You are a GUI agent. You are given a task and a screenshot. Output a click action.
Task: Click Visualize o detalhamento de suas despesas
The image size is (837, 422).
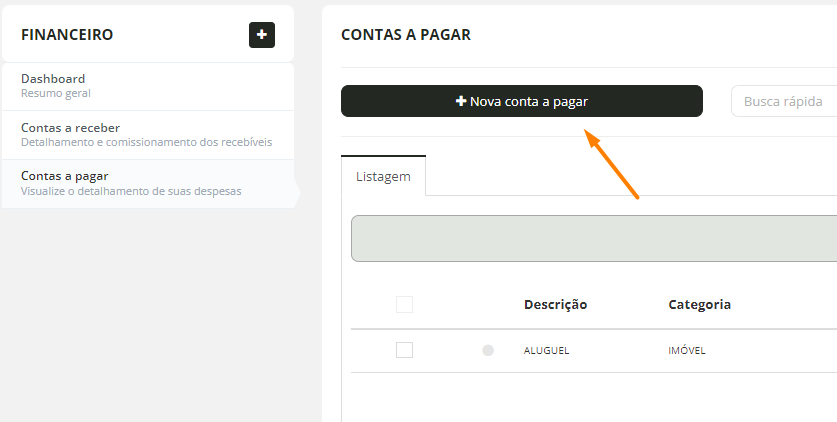coord(131,191)
